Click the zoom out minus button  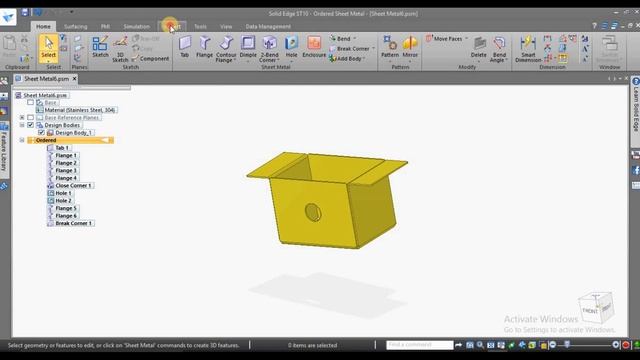tap(553, 345)
